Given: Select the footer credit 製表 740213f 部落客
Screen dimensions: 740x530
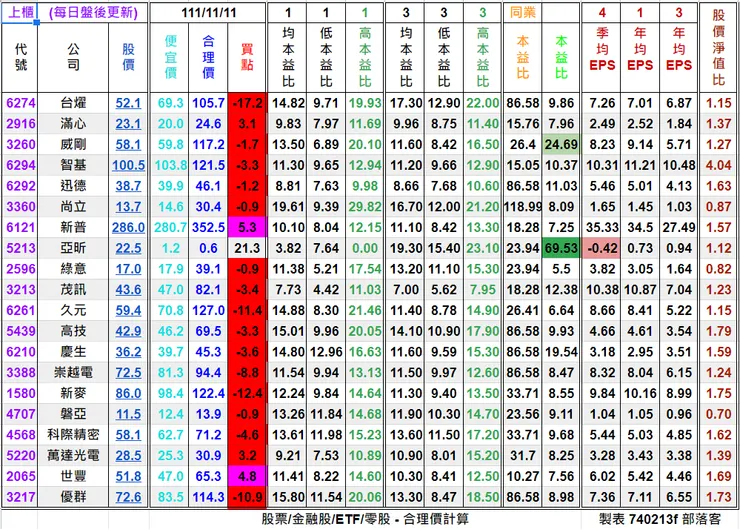Looking at the screenshot, I should tap(660, 519).
